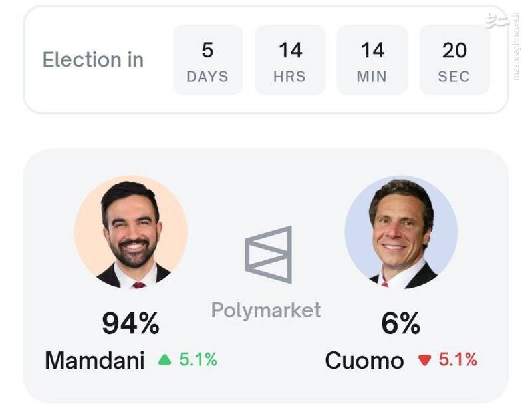
Task: Click the Mamdani name label
Action: click(94, 361)
